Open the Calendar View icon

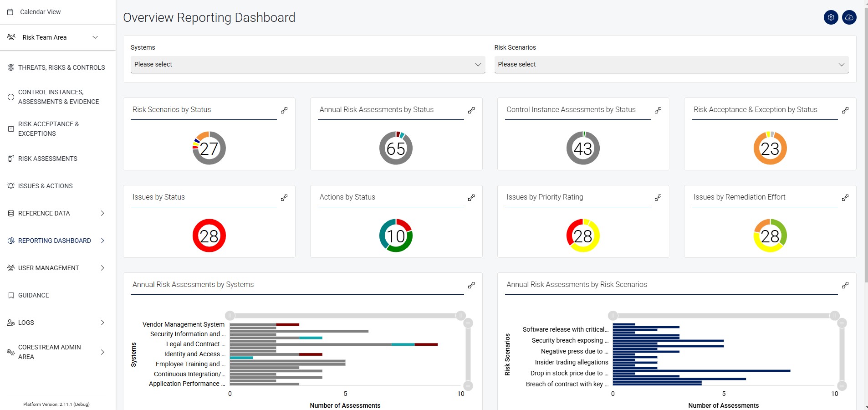click(x=10, y=12)
